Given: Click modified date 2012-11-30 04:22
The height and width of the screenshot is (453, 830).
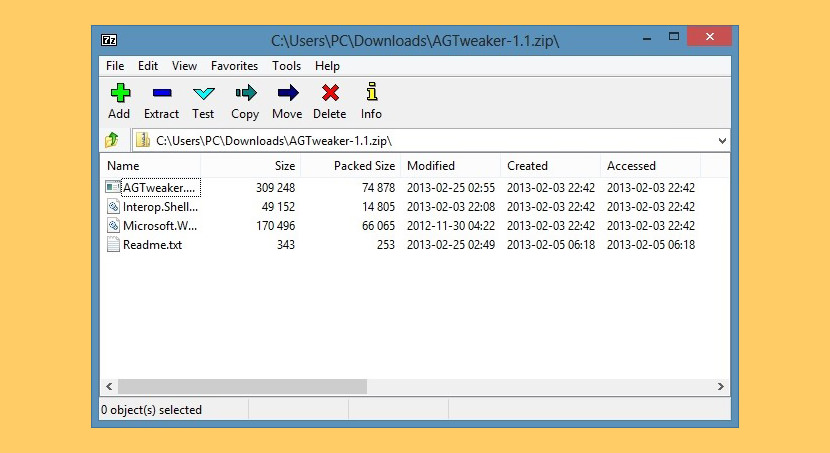Looking at the screenshot, I should pos(451,225).
